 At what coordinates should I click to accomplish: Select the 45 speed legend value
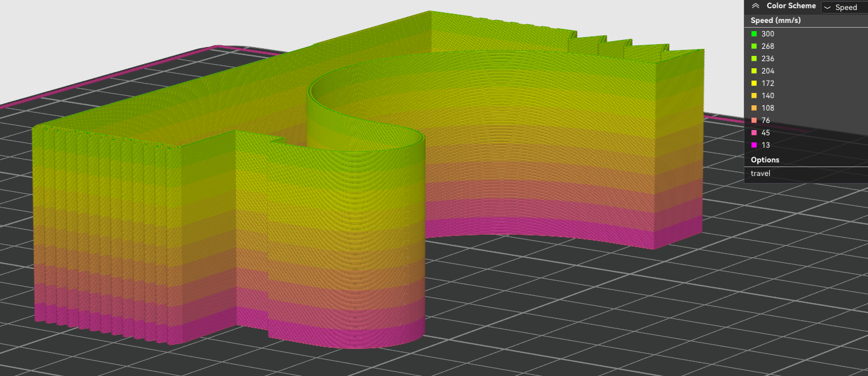pyautogui.click(x=766, y=133)
